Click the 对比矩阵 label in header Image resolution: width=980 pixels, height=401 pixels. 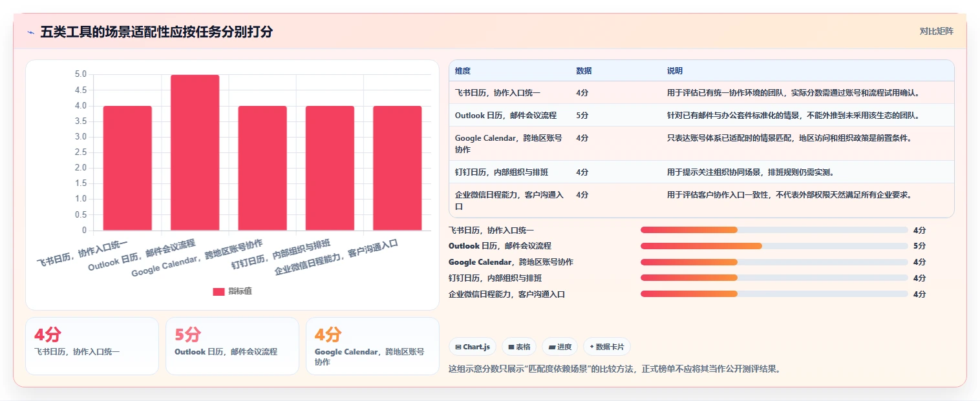coord(936,31)
